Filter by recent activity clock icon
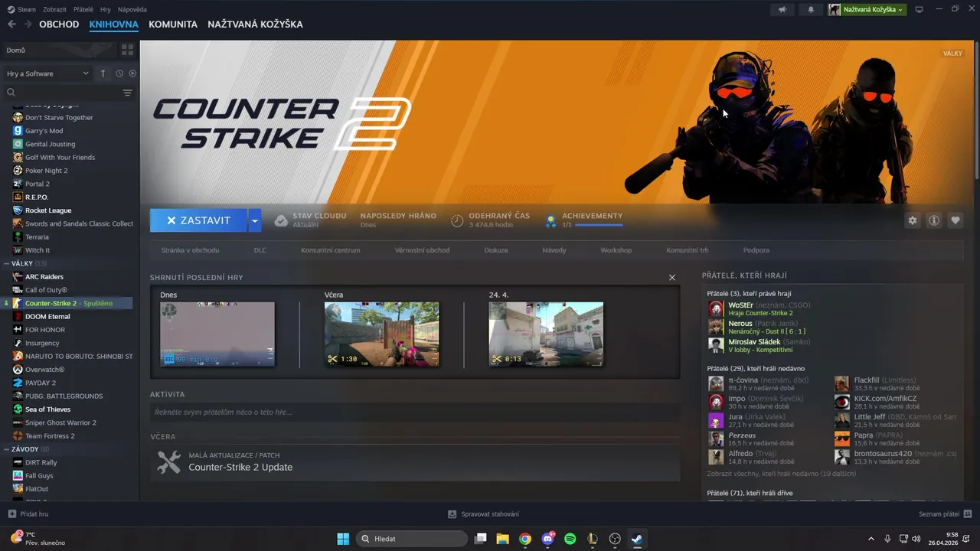Screen dimensions: 980x551 pyautogui.click(x=119, y=73)
